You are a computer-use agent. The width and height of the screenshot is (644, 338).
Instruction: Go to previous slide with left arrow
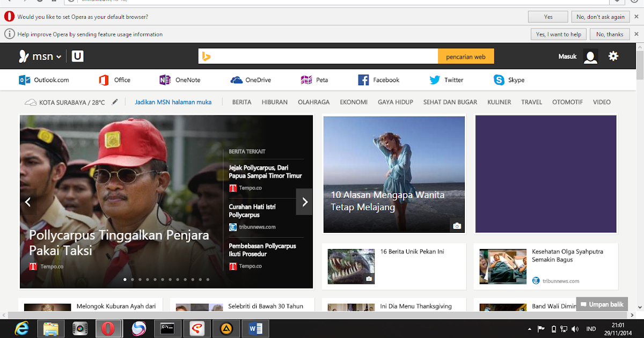28,202
